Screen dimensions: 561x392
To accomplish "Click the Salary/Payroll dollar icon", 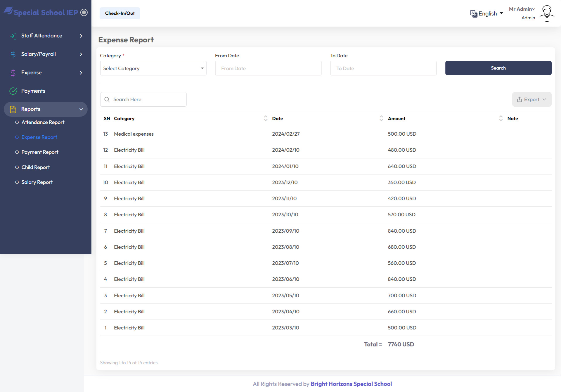I will click(13, 54).
